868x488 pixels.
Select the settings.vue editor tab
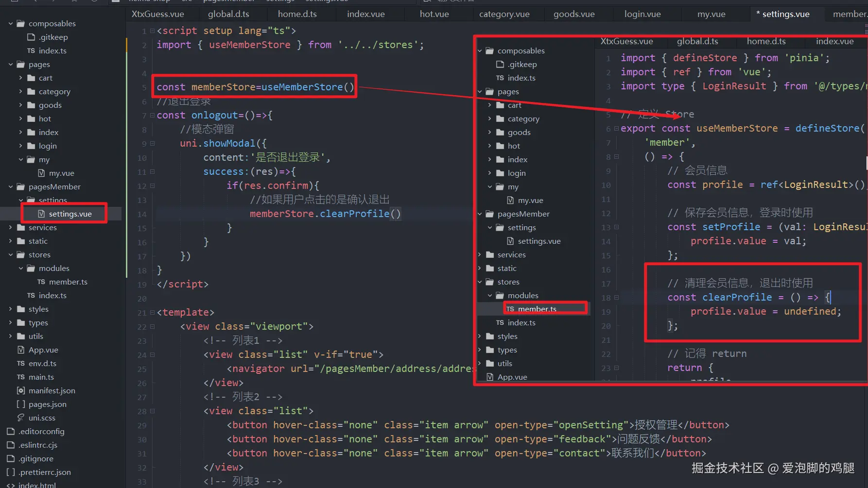[786, 14]
